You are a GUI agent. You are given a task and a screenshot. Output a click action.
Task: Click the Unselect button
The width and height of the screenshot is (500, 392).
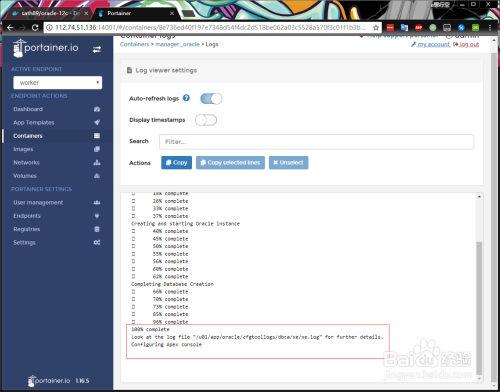point(288,163)
